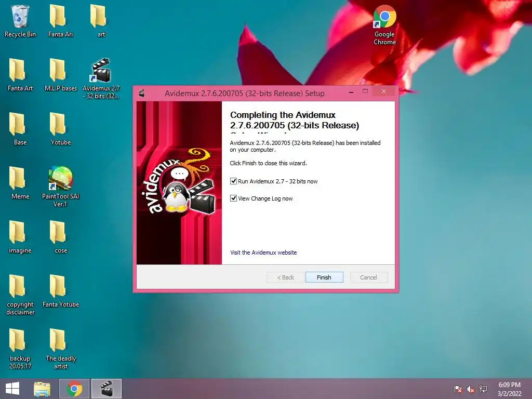Click the Back button in setup

[x=285, y=277]
